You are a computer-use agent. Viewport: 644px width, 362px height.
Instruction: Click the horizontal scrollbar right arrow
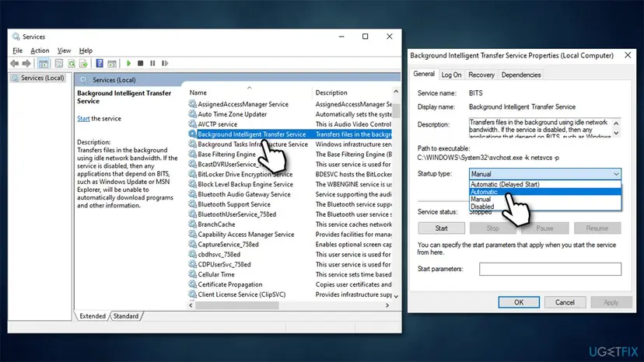click(x=387, y=305)
